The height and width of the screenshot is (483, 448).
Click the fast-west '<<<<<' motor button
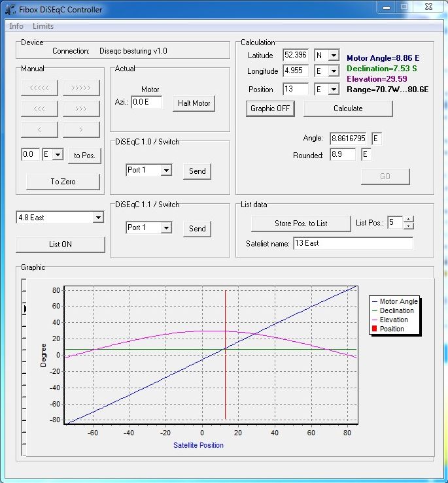point(39,88)
